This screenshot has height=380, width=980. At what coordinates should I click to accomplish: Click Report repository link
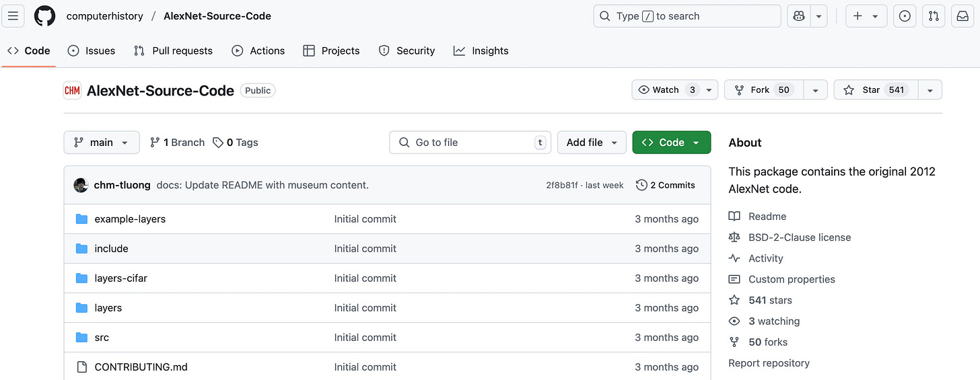pos(769,363)
